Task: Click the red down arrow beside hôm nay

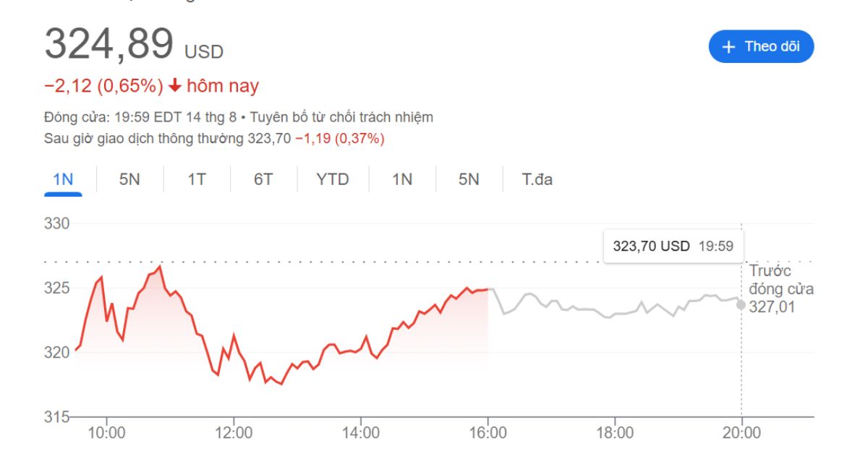Action: pos(174,86)
